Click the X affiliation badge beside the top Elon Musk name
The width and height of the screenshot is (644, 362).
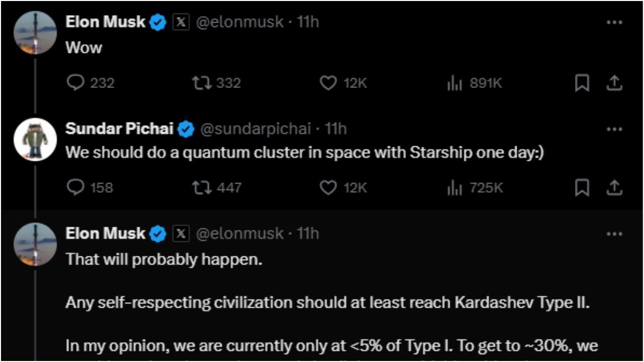tap(181, 22)
